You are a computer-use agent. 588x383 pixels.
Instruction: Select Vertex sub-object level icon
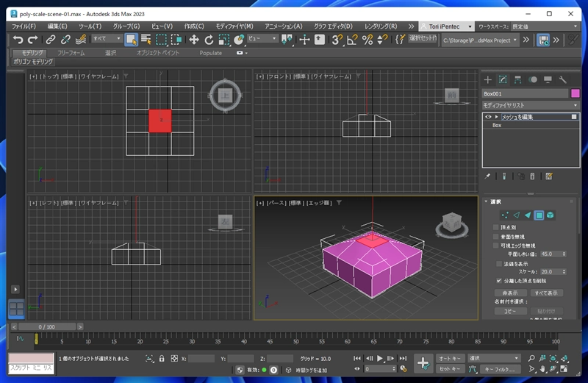tap(505, 215)
